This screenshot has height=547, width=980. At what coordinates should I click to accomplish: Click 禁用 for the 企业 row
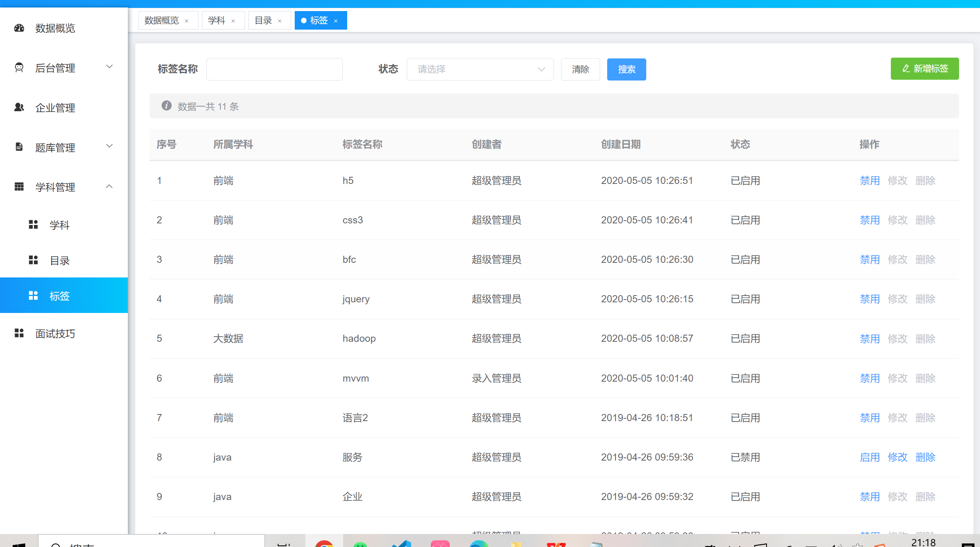coord(870,497)
